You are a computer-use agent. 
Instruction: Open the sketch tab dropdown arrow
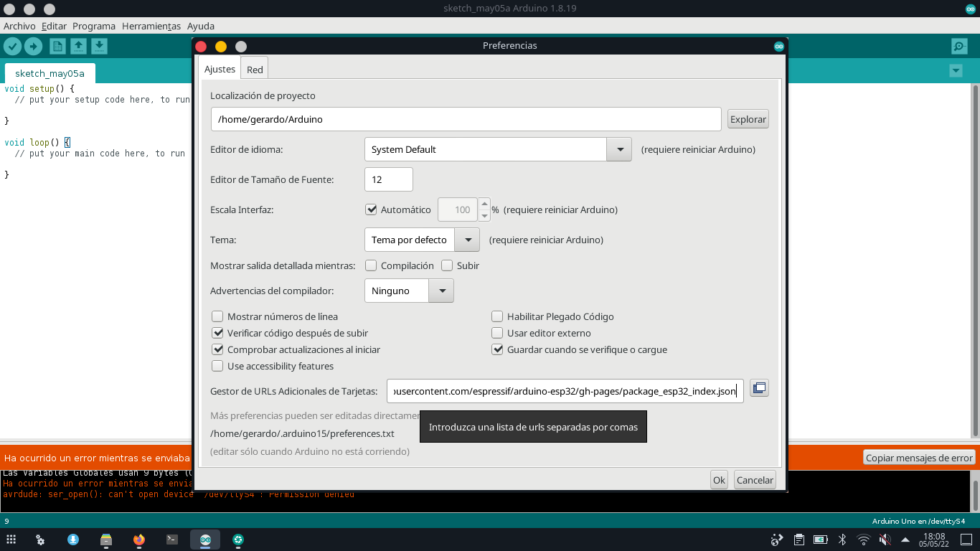click(x=956, y=71)
